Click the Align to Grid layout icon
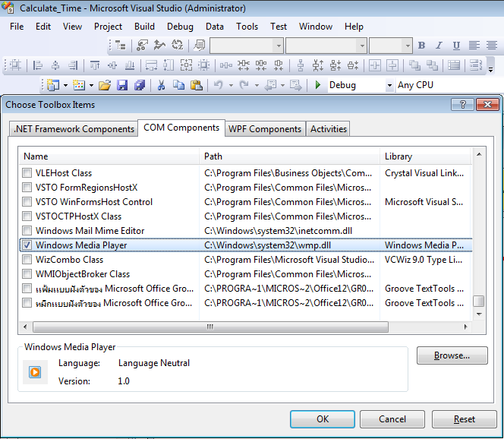The image size is (504, 439). pyautogui.click(x=15, y=65)
